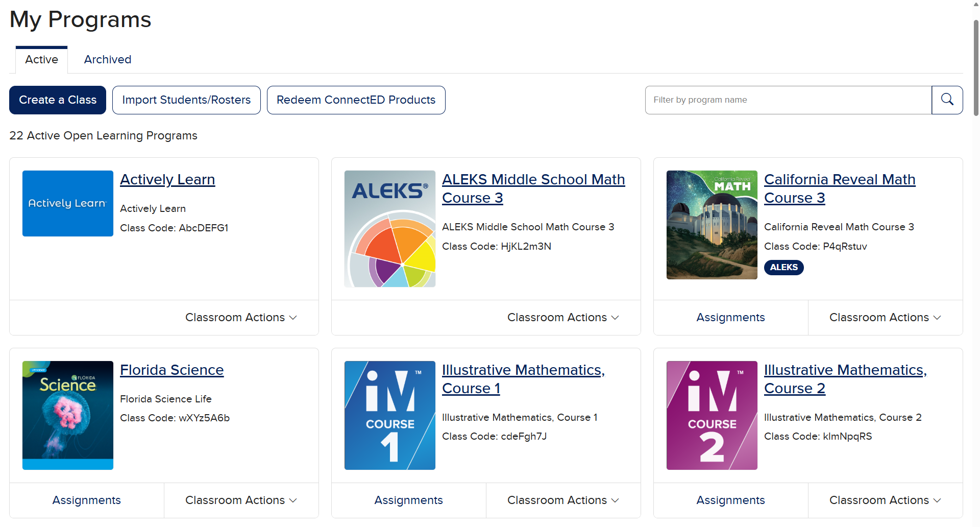980x527 pixels.
Task: Click the IM Course 2 cover
Action: [x=712, y=415]
